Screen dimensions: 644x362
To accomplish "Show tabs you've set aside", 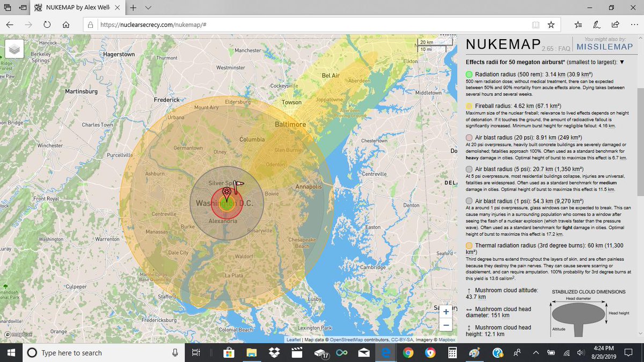I will tap(7, 8).
